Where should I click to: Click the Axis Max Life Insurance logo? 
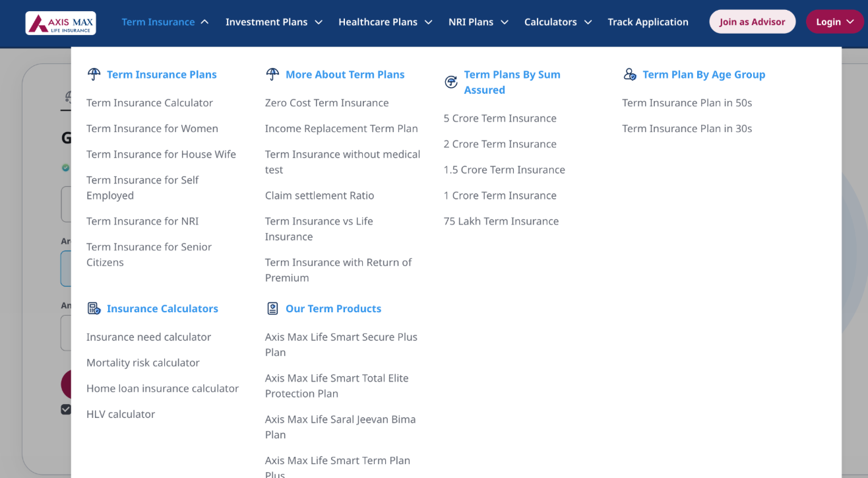point(60,22)
